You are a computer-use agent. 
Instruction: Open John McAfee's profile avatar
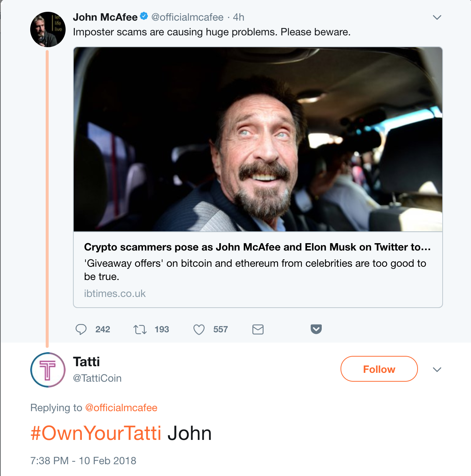coord(48,29)
